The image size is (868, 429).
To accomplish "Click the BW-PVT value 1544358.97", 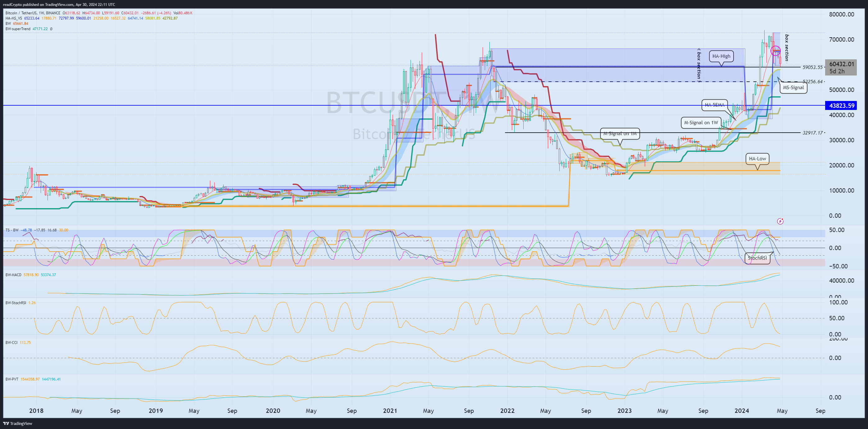I will point(30,380).
